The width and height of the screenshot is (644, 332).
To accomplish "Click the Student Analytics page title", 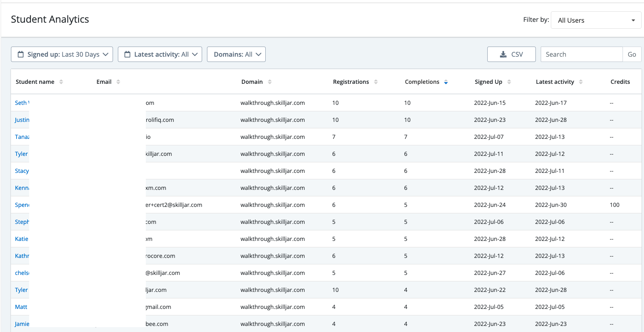I will click(x=50, y=19).
